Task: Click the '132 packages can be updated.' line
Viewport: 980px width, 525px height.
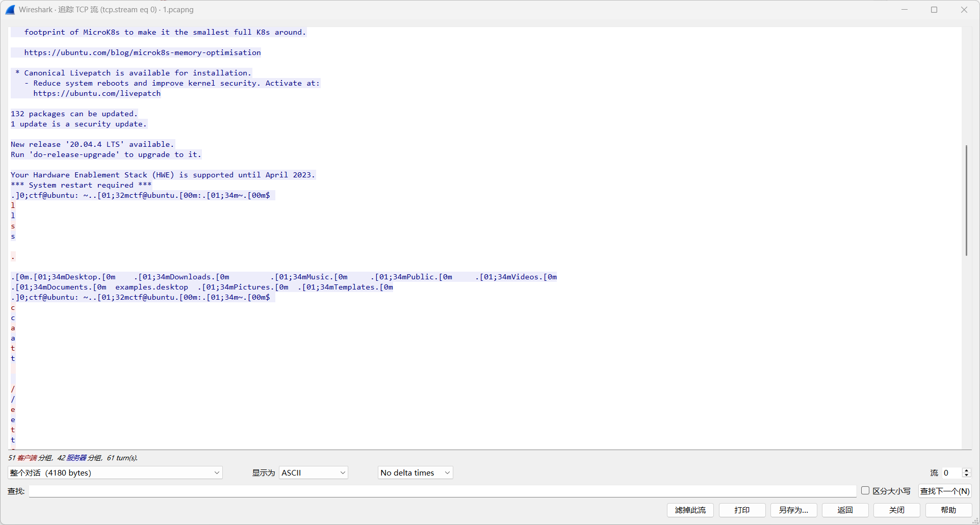Action: point(74,114)
